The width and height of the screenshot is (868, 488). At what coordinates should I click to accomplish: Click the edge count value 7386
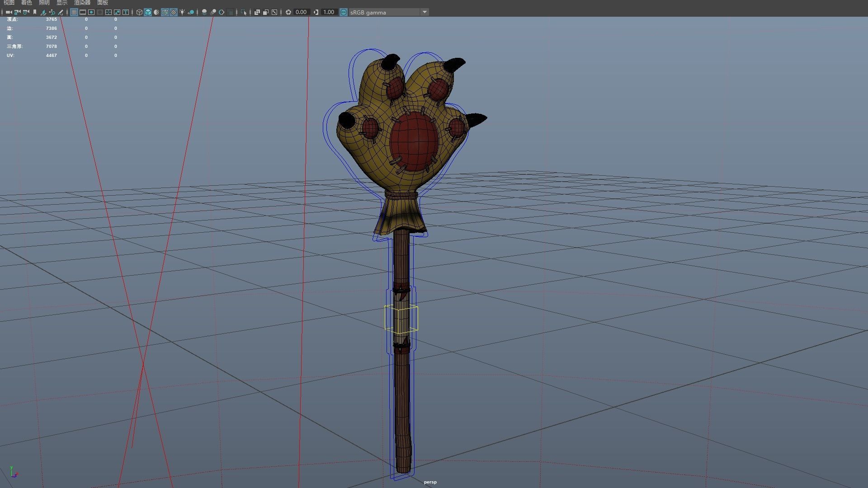click(51, 28)
